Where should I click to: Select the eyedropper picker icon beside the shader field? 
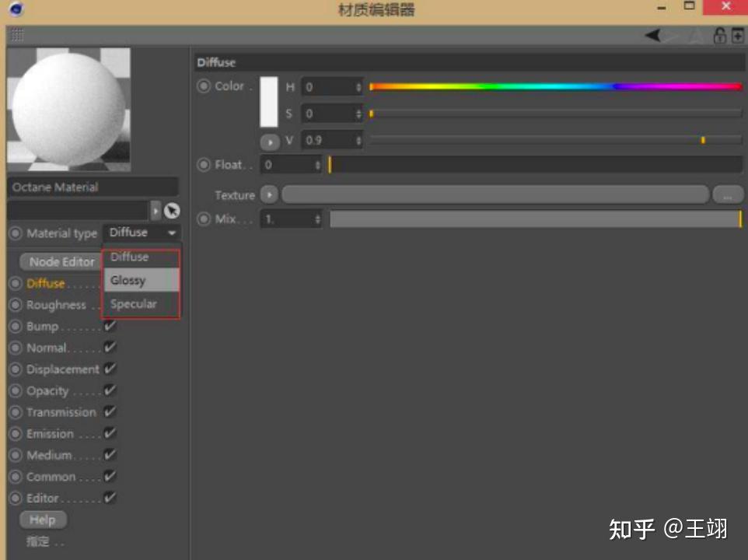pos(172,211)
